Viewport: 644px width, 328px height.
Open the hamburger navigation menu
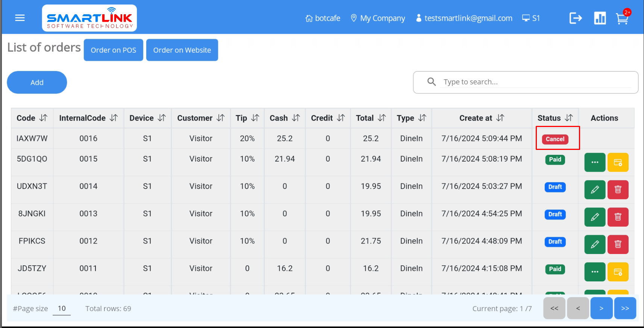click(20, 18)
